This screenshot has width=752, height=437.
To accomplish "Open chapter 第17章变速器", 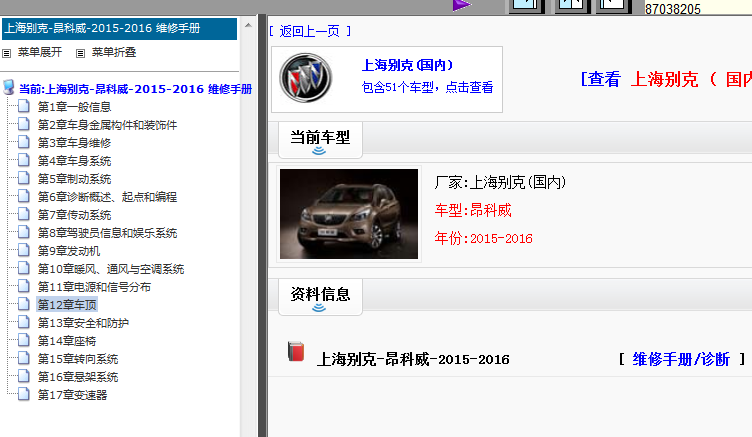I will tap(72, 395).
